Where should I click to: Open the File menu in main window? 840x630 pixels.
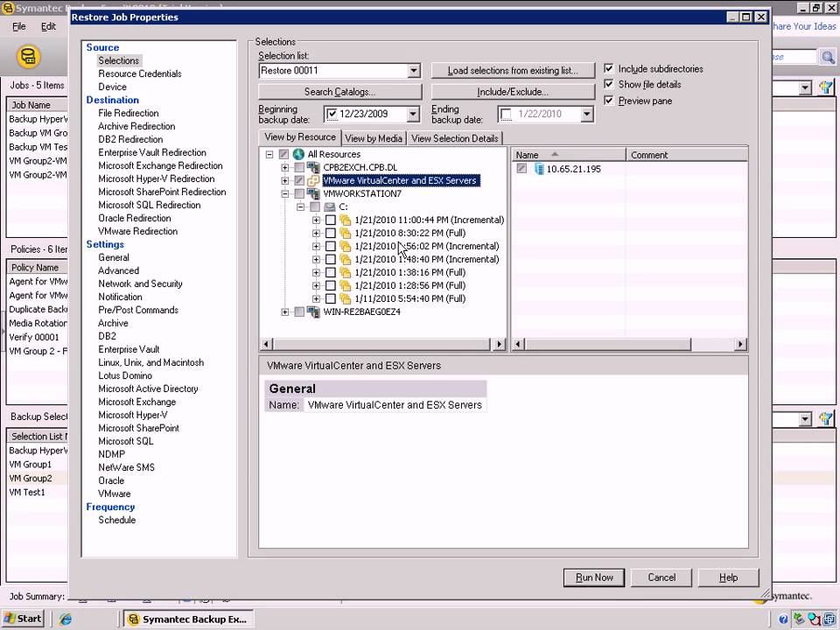[18, 26]
